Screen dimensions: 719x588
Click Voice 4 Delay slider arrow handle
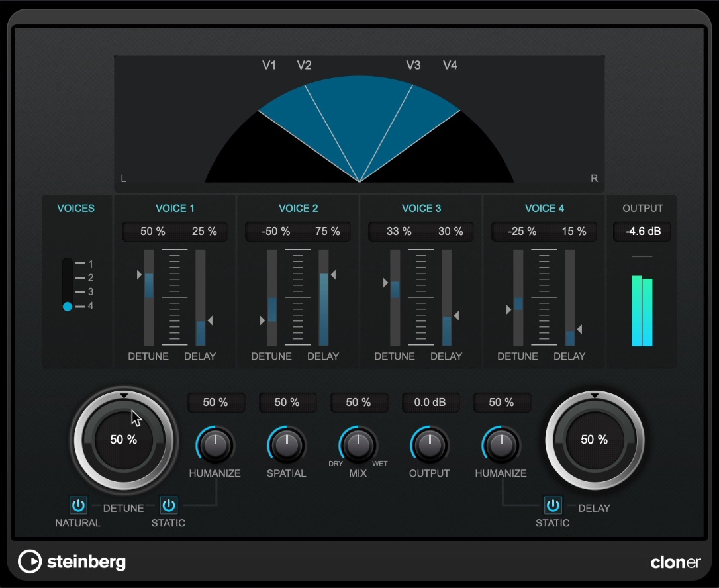[579, 329]
